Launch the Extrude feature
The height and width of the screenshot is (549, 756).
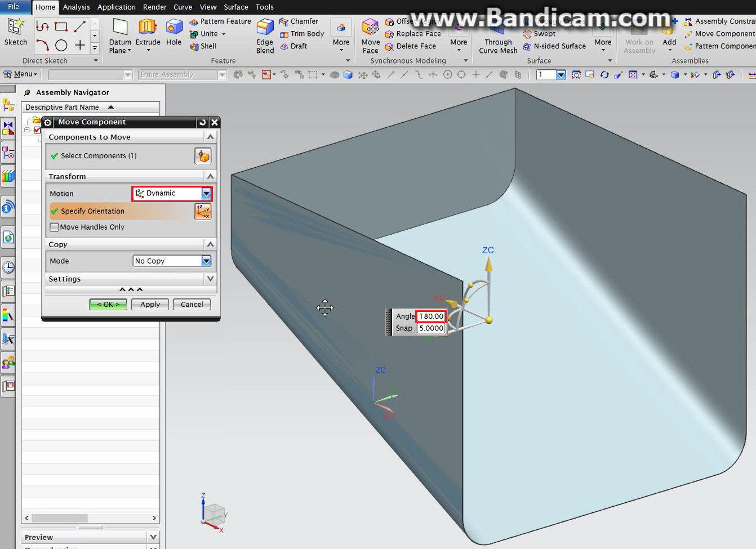pyautogui.click(x=148, y=32)
